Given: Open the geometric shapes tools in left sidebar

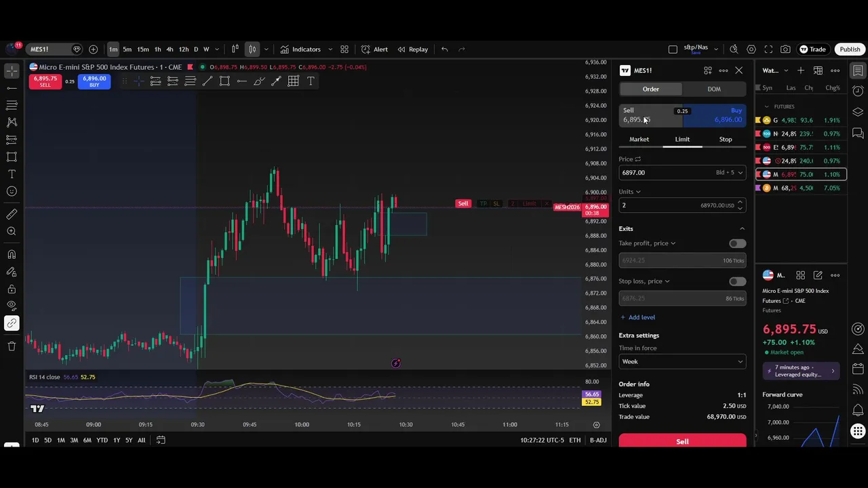Looking at the screenshot, I should coord(12,157).
